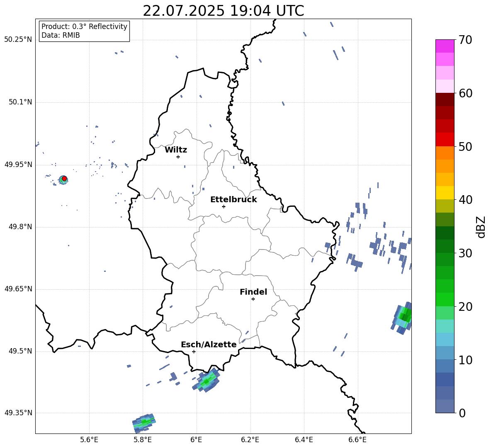Pick the bright green swatch just above 20 dBZ
The height and width of the screenshot is (448, 491).
click(x=445, y=299)
